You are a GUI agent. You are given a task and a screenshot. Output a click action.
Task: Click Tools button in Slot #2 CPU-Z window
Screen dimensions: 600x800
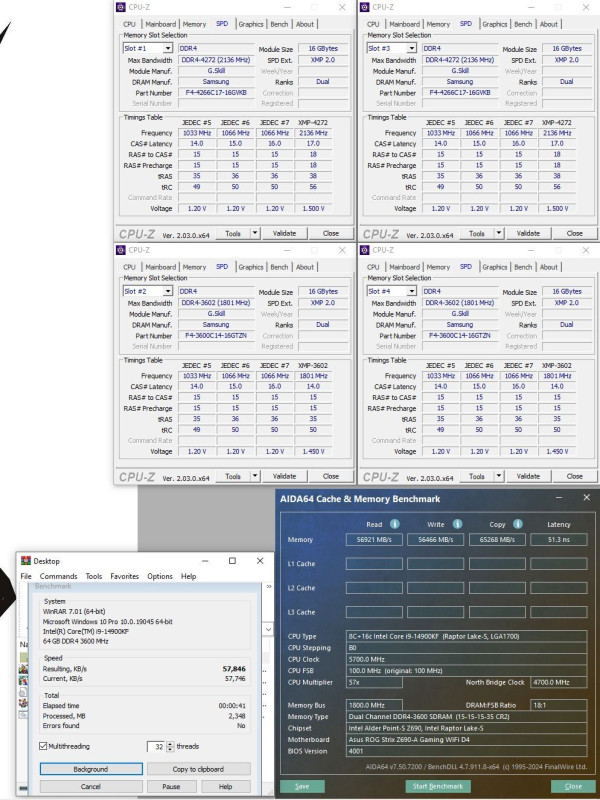click(233, 476)
